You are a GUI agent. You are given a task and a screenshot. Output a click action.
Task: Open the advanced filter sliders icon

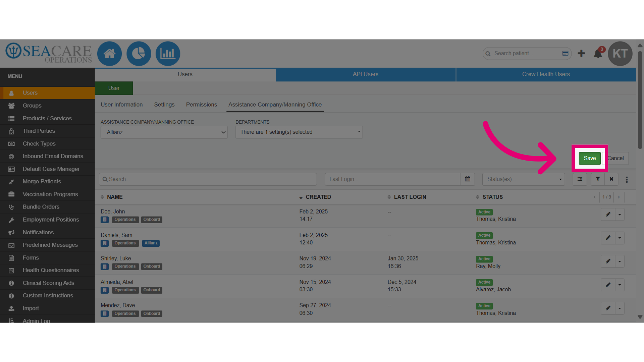[x=580, y=179]
